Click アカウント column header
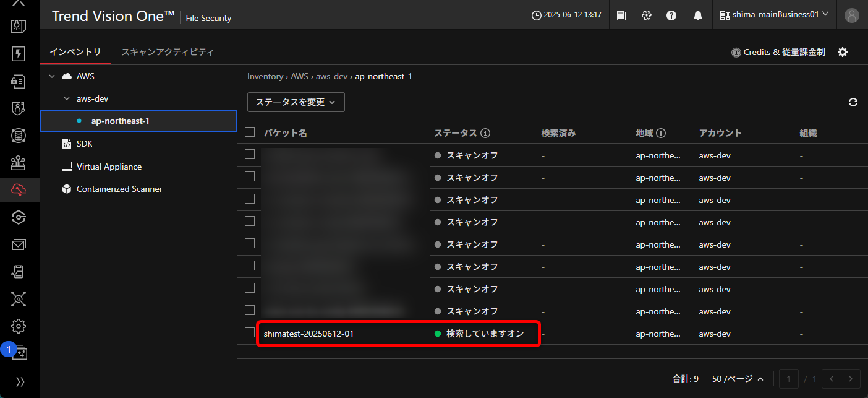Screen dimensions: 868x398 coord(720,133)
